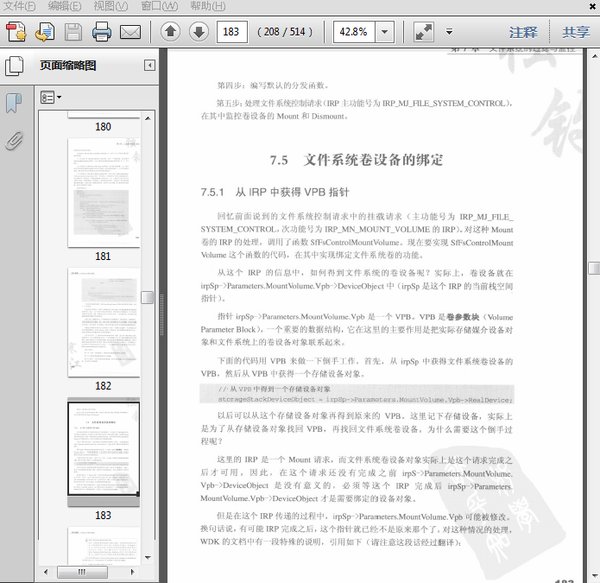Click thumbnail horizontal scrollbar handle
The height and width of the screenshot is (583, 600).
82,572
